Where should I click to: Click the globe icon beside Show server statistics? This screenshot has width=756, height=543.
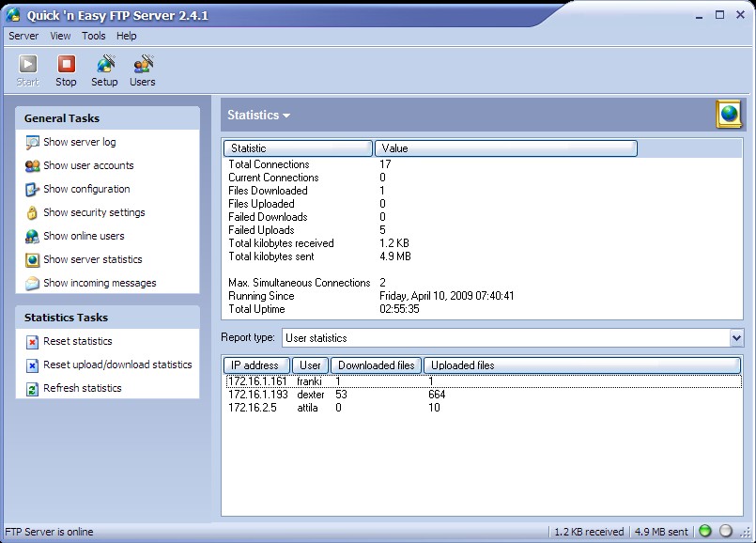32,260
